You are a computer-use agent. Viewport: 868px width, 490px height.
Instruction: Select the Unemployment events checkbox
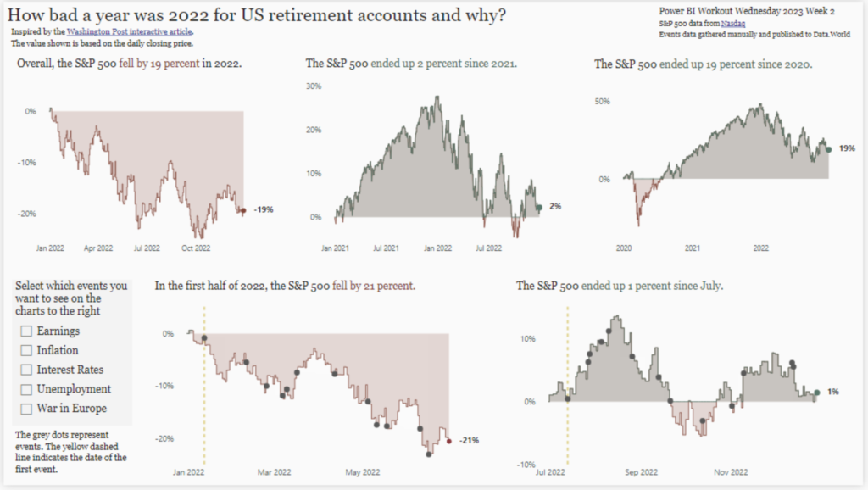click(x=26, y=389)
